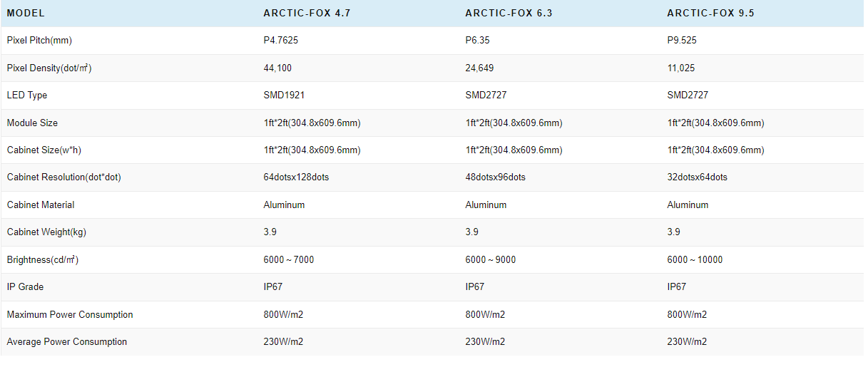The image size is (868, 367).
Task: Click the ARCTIC-FOX 6.3 column header
Action: [x=506, y=13]
